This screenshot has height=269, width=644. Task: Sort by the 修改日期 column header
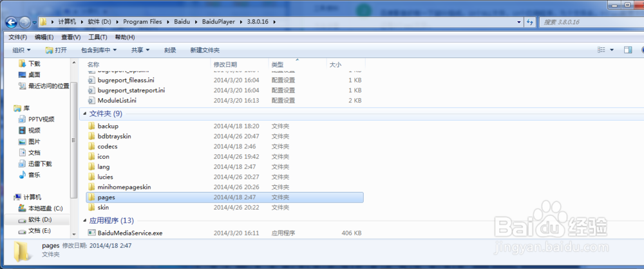[x=225, y=65]
